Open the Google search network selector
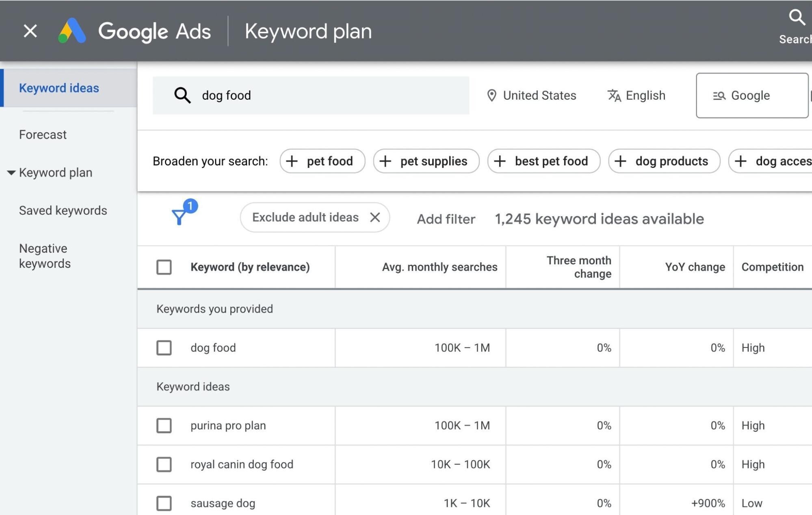The width and height of the screenshot is (812, 515). tap(752, 96)
